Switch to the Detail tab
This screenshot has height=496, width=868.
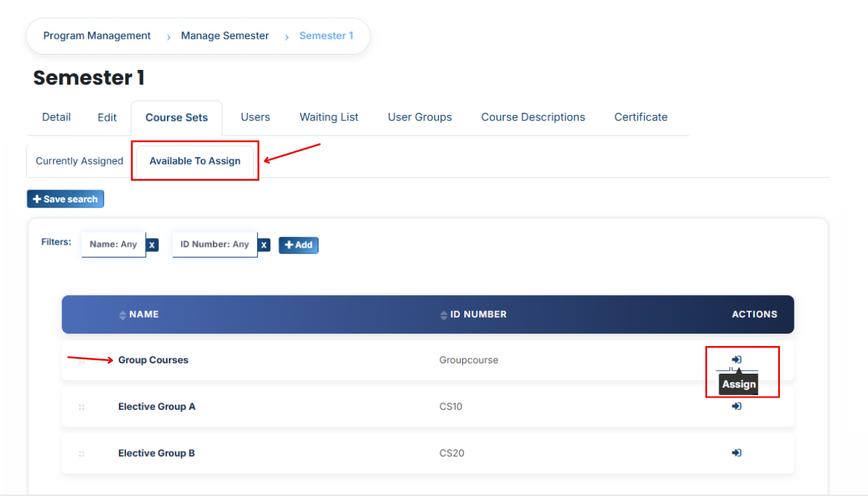click(56, 117)
